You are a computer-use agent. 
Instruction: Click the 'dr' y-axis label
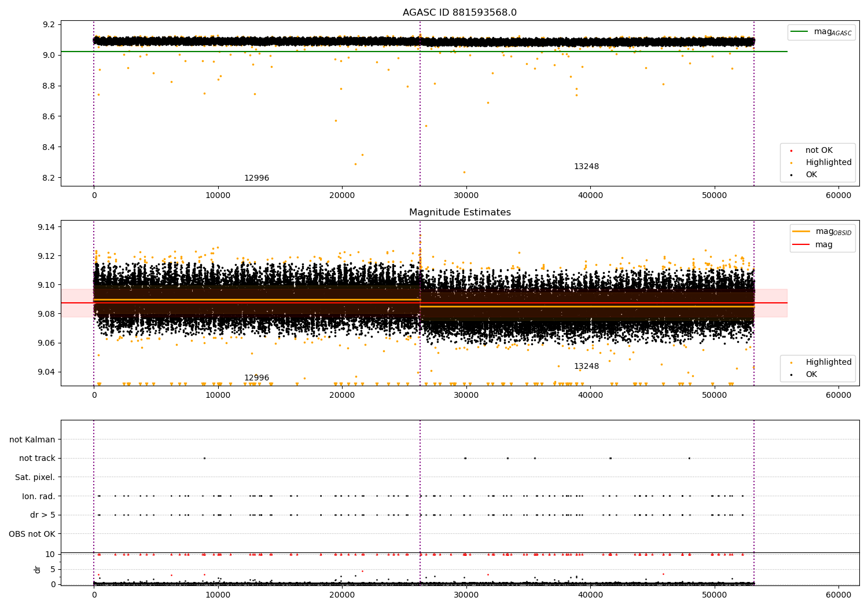point(38,569)
